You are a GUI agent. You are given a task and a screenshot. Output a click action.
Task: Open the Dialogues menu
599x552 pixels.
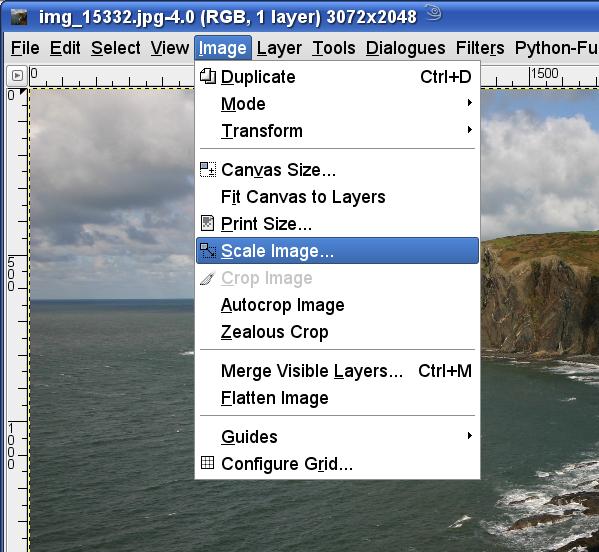pyautogui.click(x=405, y=48)
